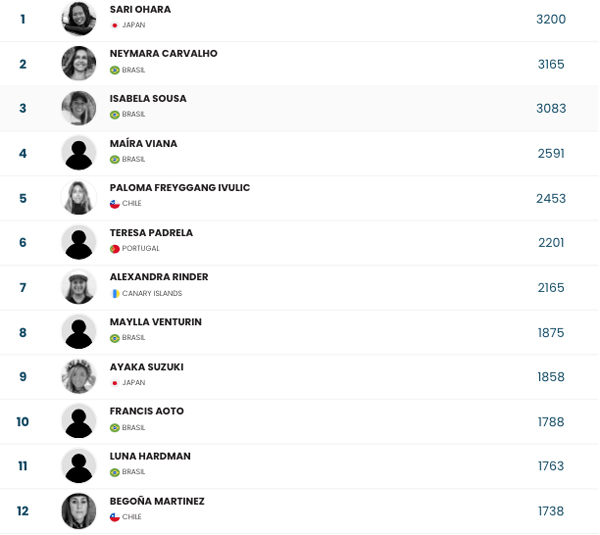Click Sari Ohara's profile photo

pyautogui.click(x=79, y=19)
